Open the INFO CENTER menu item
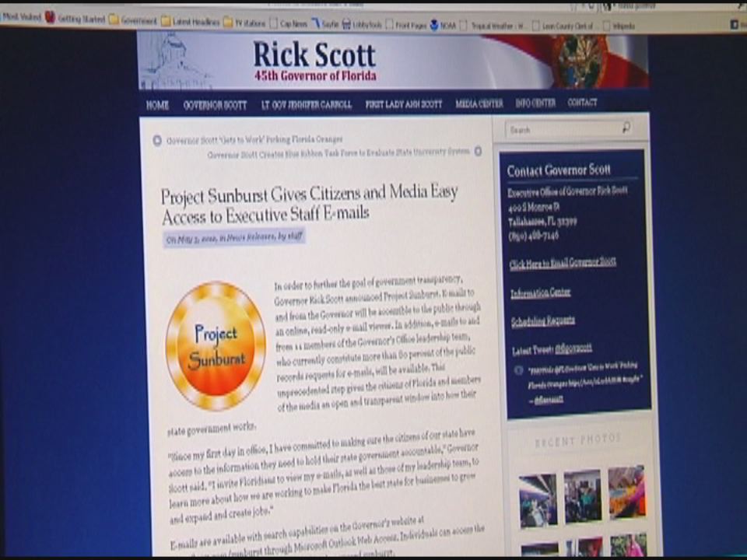Image resolution: width=747 pixels, height=560 pixels. 535,103
